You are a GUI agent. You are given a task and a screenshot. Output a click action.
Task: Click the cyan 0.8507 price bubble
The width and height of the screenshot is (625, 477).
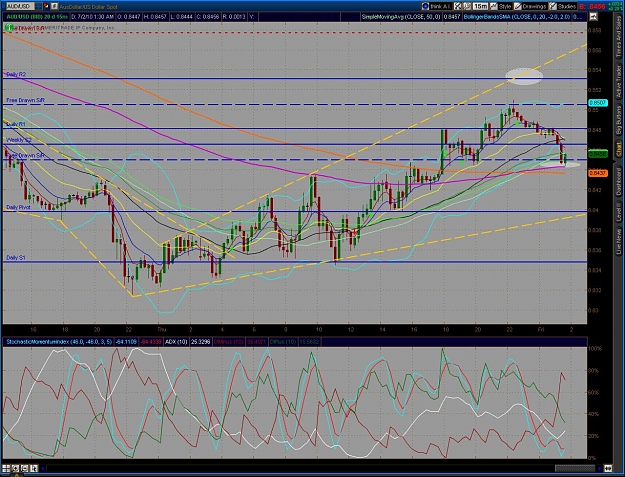(x=598, y=103)
